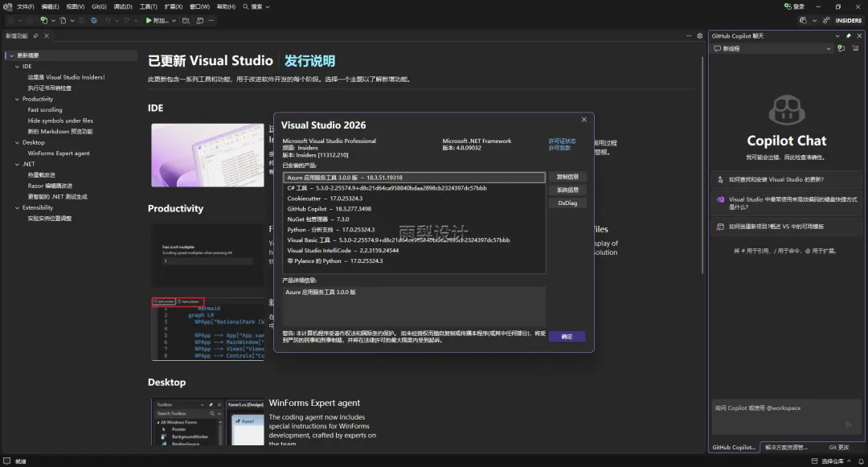The image size is (868, 467).
Task: Collapse the Extensibility tree section
Action: [17, 207]
